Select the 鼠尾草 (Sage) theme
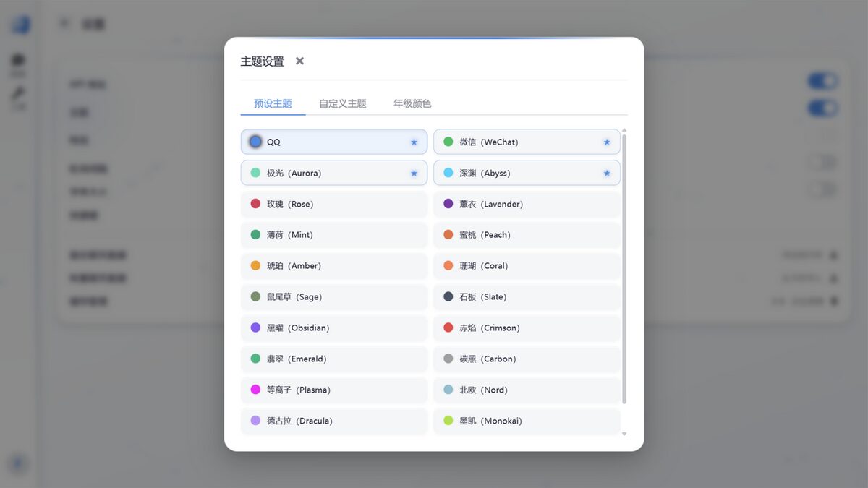Viewport: 868px width, 488px height. (334, 297)
